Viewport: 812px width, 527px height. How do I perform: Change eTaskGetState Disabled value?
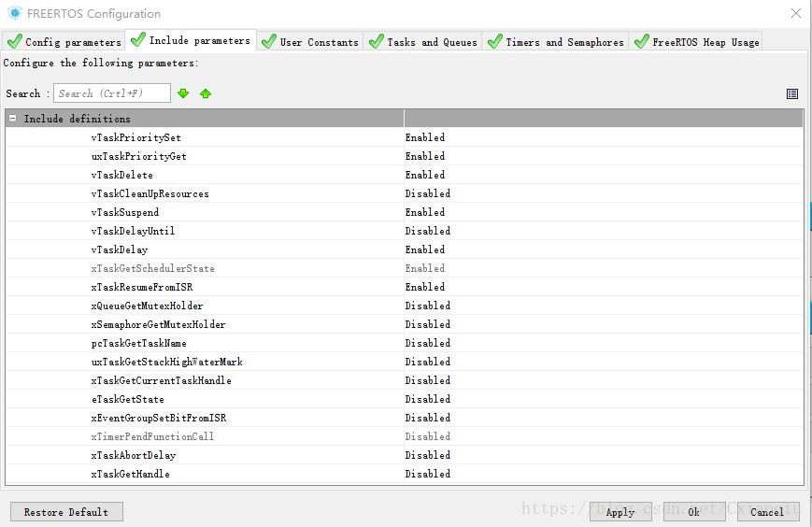604,399
